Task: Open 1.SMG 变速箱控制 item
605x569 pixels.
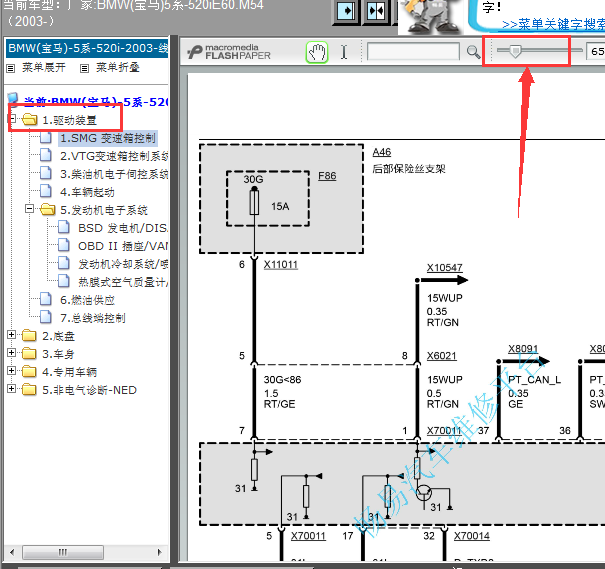Action: pyautogui.click(x=108, y=138)
